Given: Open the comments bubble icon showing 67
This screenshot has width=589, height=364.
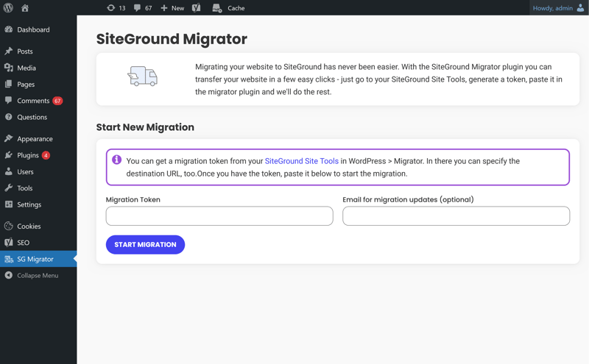Looking at the screenshot, I should [137, 8].
